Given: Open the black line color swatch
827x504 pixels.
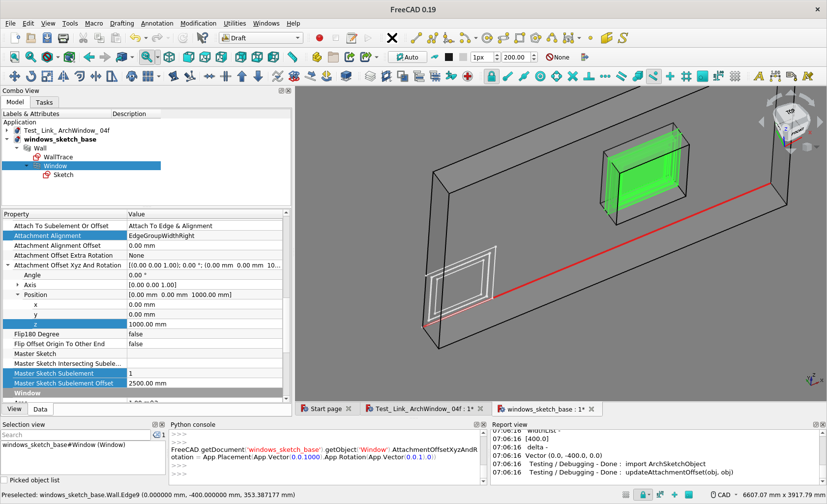Looking at the screenshot, I should [449, 57].
